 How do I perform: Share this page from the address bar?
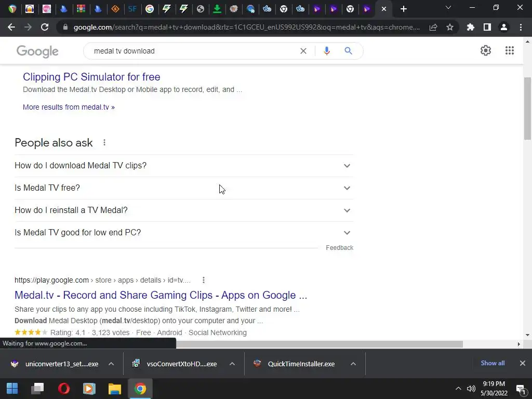(433, 27)
